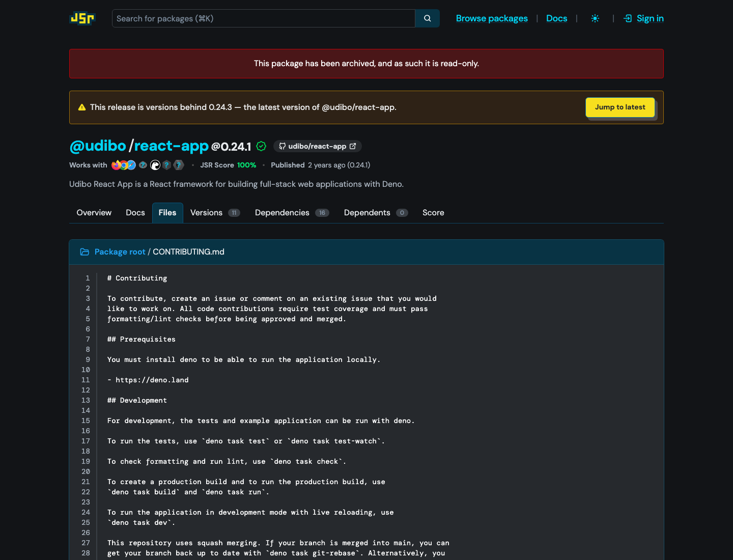The width and height of the screenshot is (733, 560).
Task: Click the JSR Score 100% value
Action: [x=246, y=165]
